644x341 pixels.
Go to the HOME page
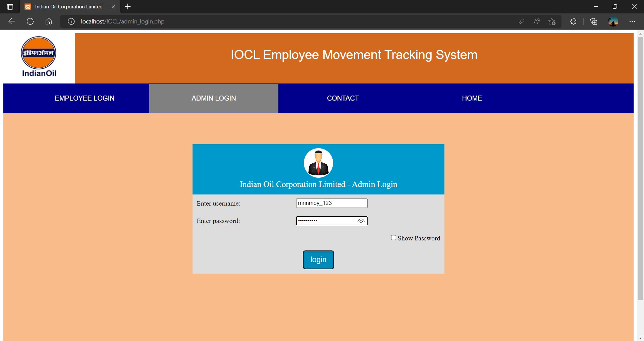(x=472, y=98)
